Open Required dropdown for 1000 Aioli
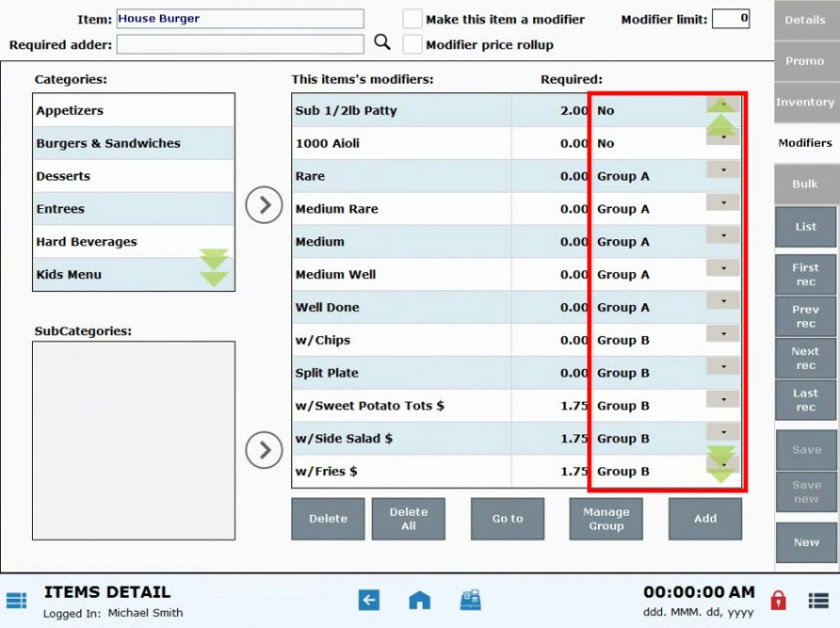Image resolution: width=840 pixels, height=628 pixels. coord(723,137)
